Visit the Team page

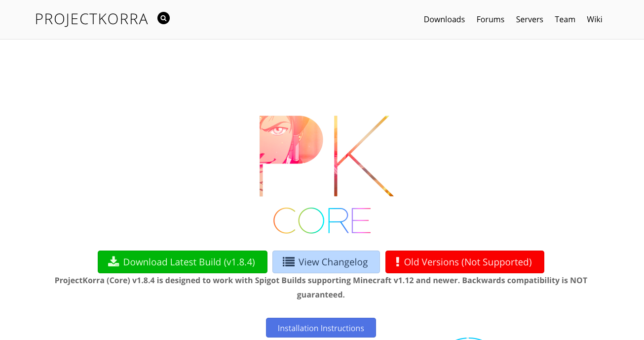(565, 19)
